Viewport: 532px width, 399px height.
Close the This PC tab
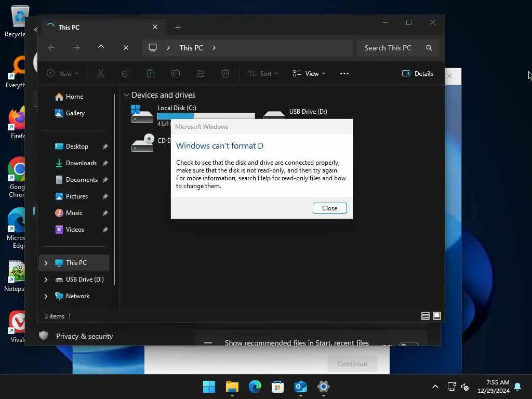155,27
